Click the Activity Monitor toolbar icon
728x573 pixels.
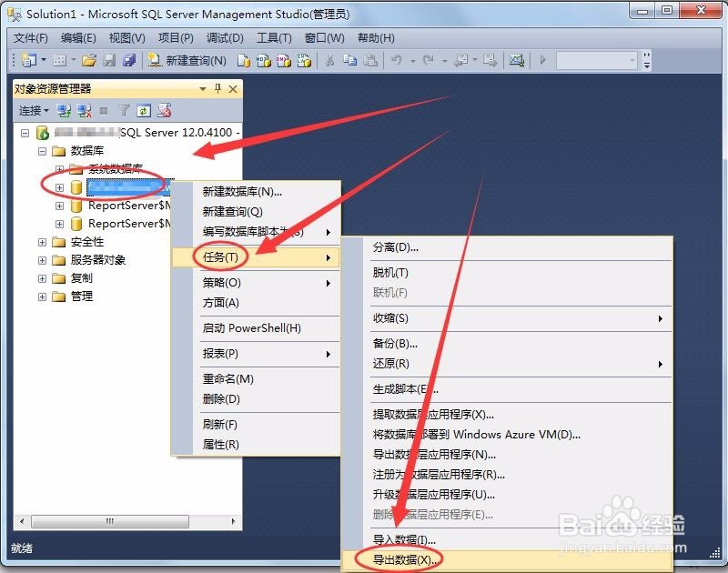[x=517, y=60]
